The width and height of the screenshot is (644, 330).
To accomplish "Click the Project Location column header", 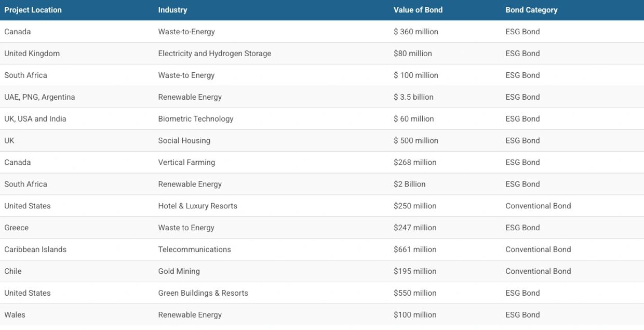I will click(x=33, y=10).
